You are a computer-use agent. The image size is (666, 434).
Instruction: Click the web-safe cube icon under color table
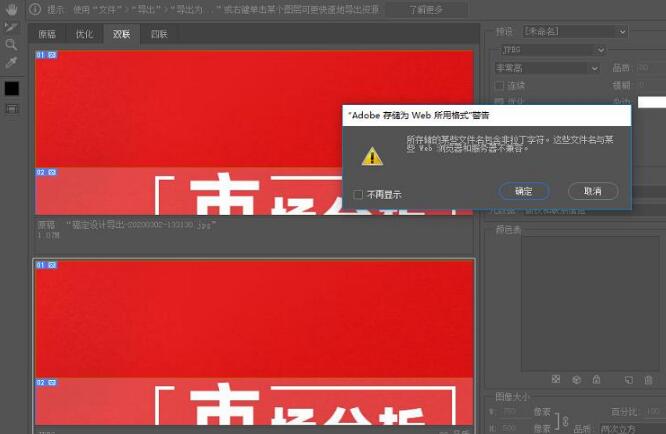coord(576,380)
